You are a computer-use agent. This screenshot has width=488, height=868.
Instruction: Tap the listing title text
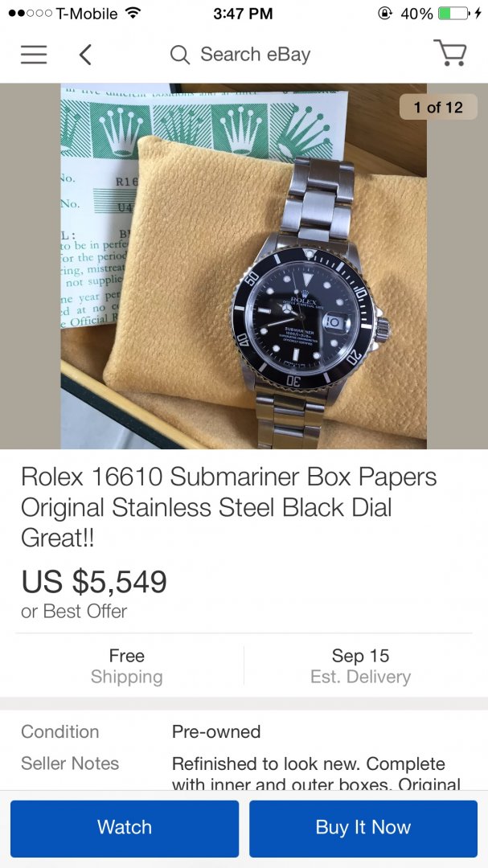(x=229, y=507)
